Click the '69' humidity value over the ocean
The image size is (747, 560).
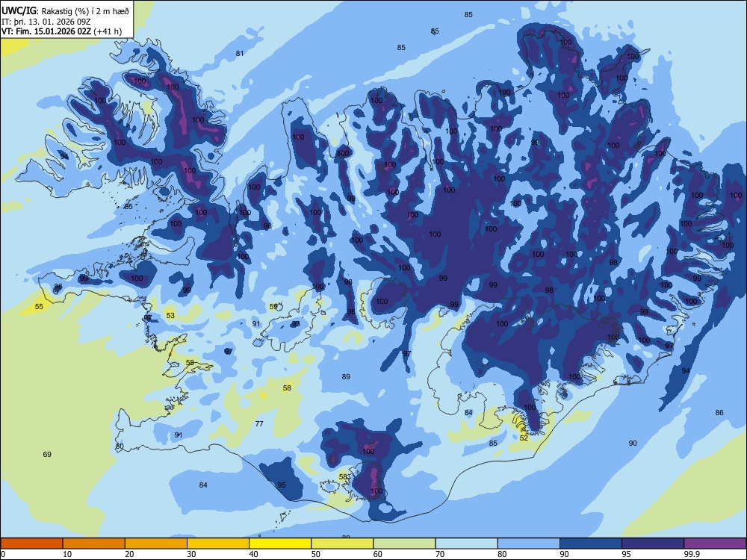(47, 454)
